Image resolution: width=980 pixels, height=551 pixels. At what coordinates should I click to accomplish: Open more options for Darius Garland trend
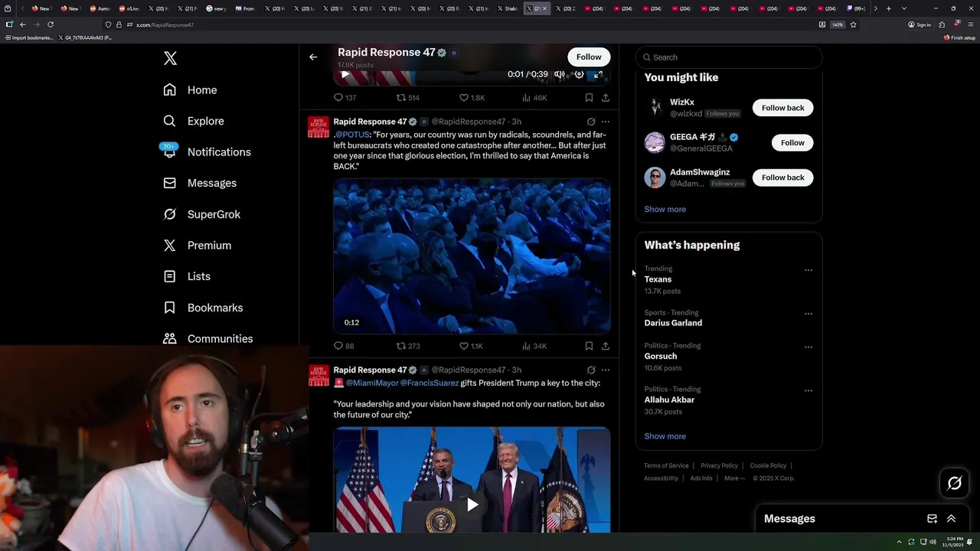tap(808, 314)
